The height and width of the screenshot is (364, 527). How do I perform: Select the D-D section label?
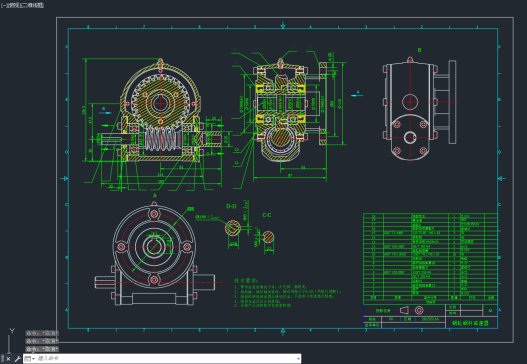pyautogui.click(x=231, y=206)
